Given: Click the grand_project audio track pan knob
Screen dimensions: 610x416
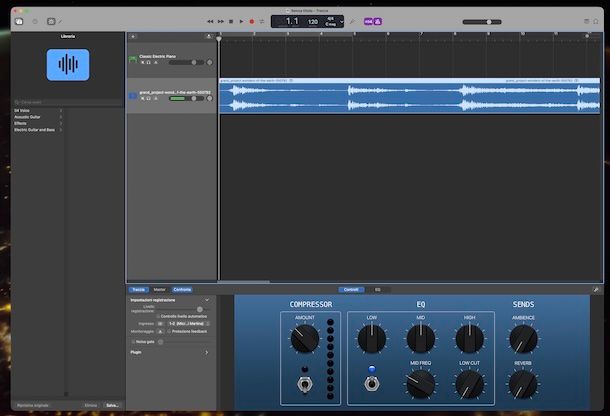Looking at the screenshot, I should (210, 98).
